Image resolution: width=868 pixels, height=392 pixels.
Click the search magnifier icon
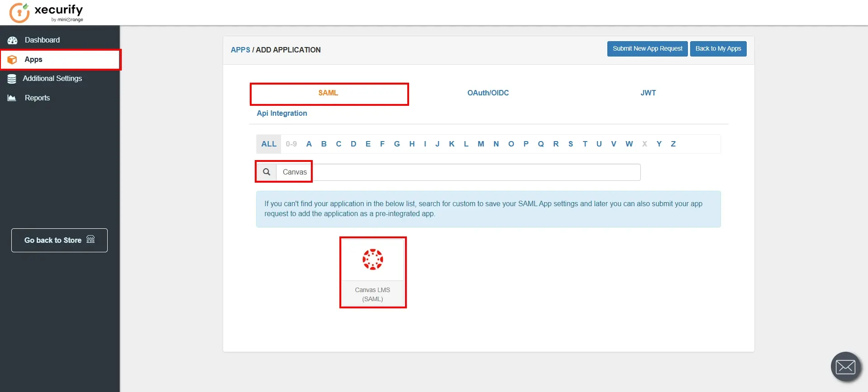pos(267,172)
